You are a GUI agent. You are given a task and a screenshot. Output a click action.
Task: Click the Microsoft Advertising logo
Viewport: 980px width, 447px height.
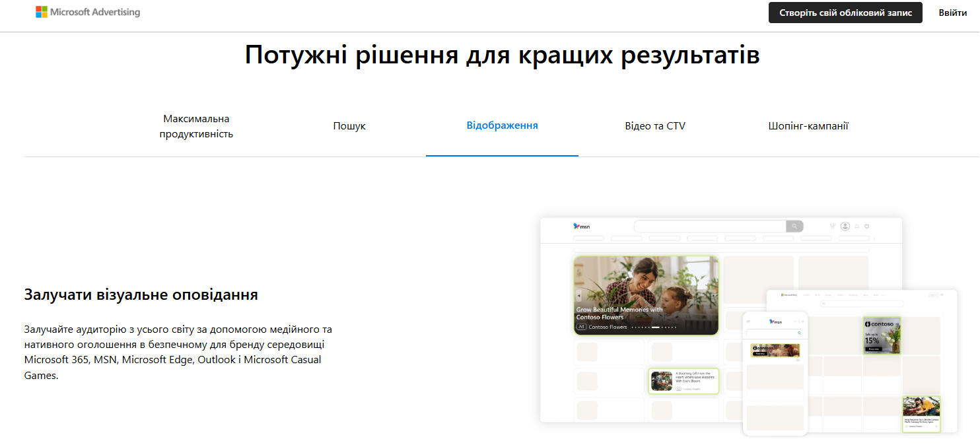tap(88, 12)
